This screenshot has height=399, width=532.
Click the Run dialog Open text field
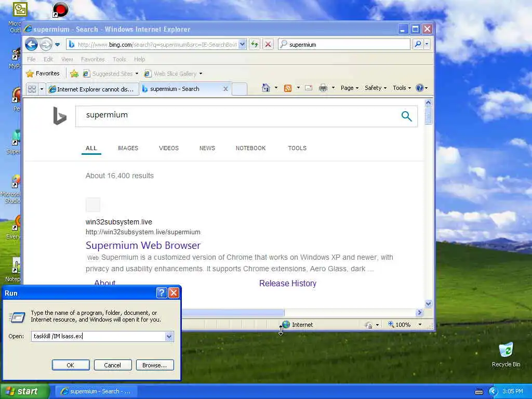[98, 336]
